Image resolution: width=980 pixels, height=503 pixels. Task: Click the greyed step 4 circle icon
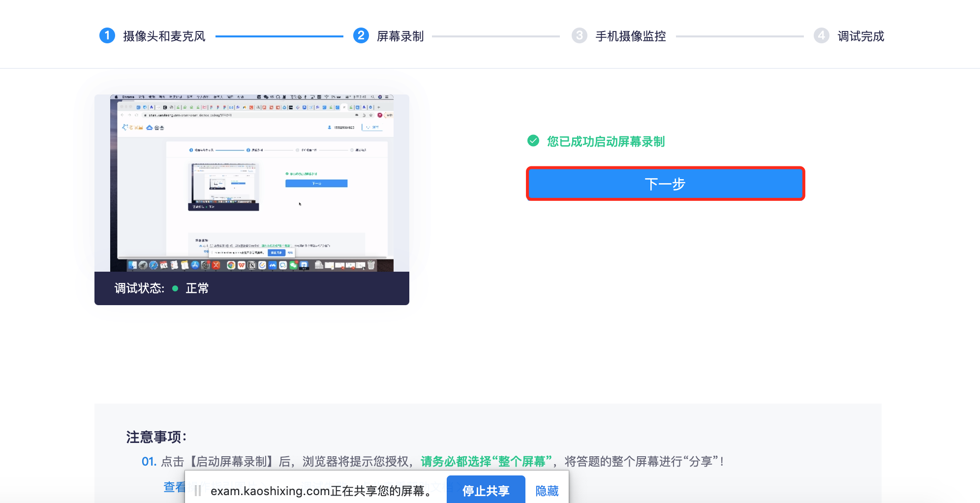point(821,36)
